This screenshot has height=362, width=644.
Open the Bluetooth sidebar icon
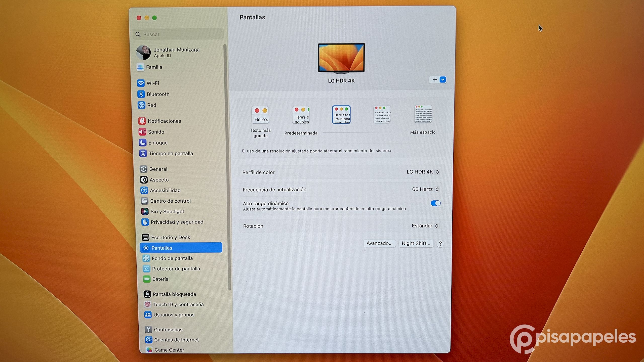[x=141, y=94]
